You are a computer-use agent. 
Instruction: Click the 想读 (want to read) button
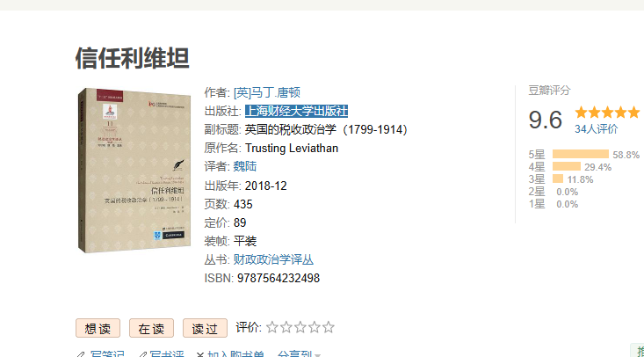[x=98, y=328]
